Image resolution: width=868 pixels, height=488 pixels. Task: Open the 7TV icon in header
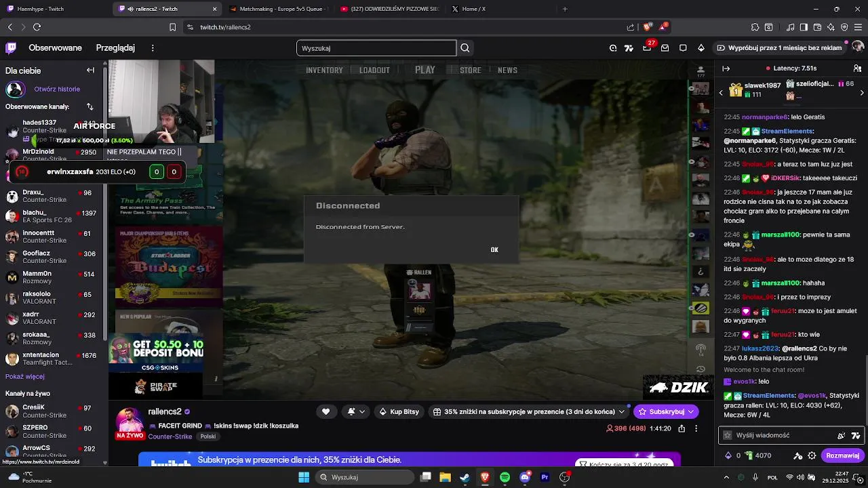pyautogui.click(x=629, y=48)
